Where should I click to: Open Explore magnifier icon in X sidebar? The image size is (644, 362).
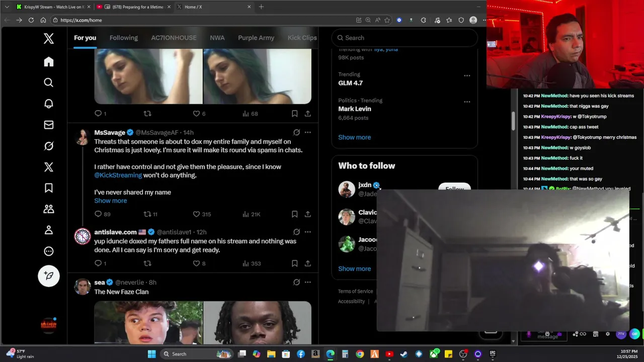pos(49,82)
